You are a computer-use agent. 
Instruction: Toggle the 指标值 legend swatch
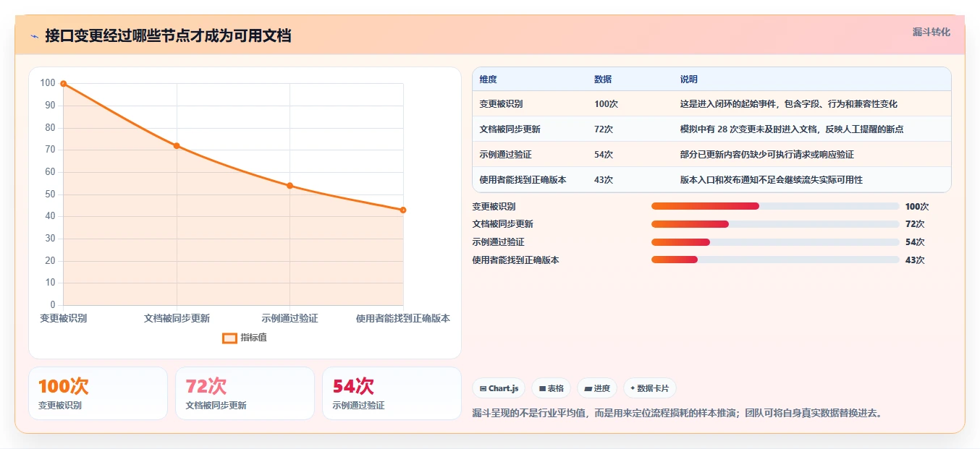229,338
